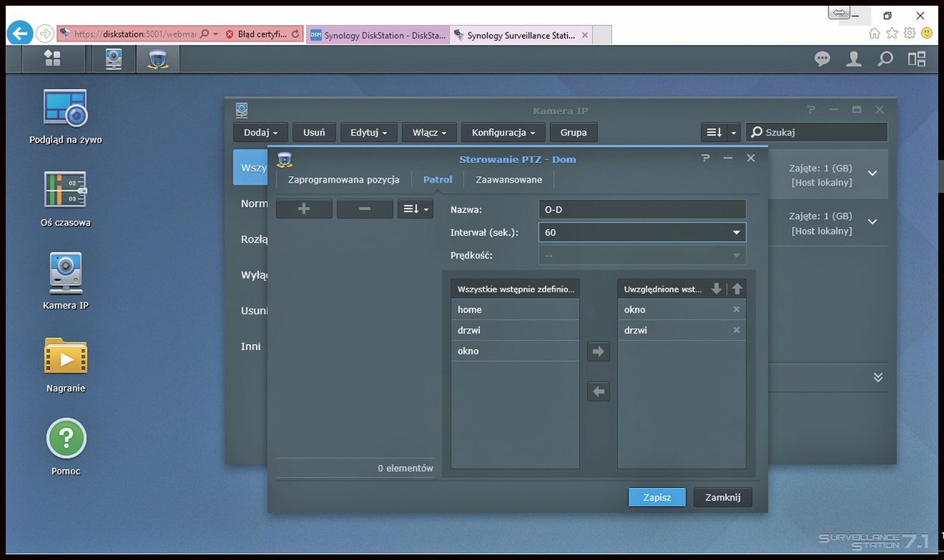Open the search magnifier in top bar
Screen dimensions: 944x560
[886, 59]
